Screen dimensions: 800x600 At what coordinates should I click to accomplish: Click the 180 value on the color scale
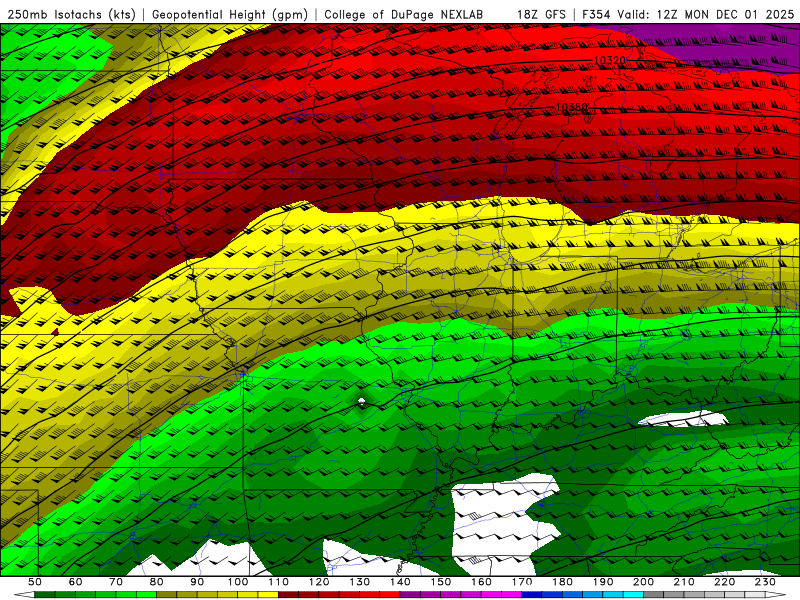[x=562, y=582]
